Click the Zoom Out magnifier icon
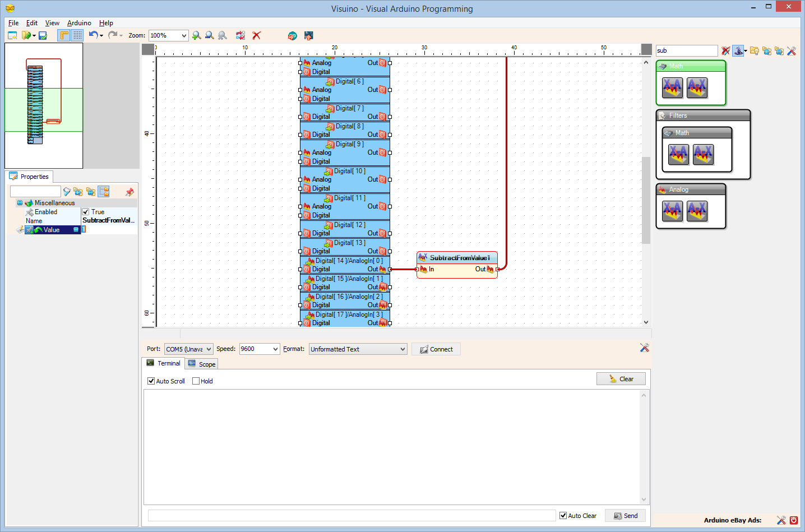Viewport: 805px width, 532px height. 209,35
